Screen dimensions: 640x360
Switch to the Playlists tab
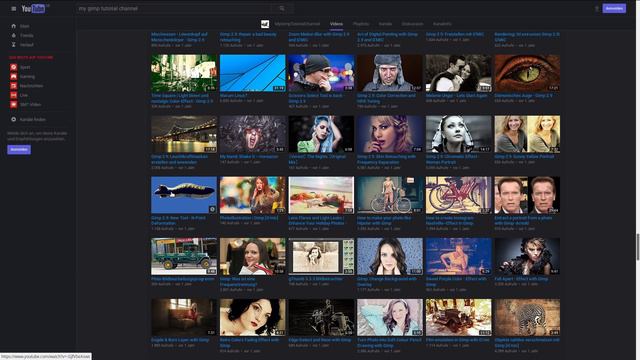click(361, 24)
